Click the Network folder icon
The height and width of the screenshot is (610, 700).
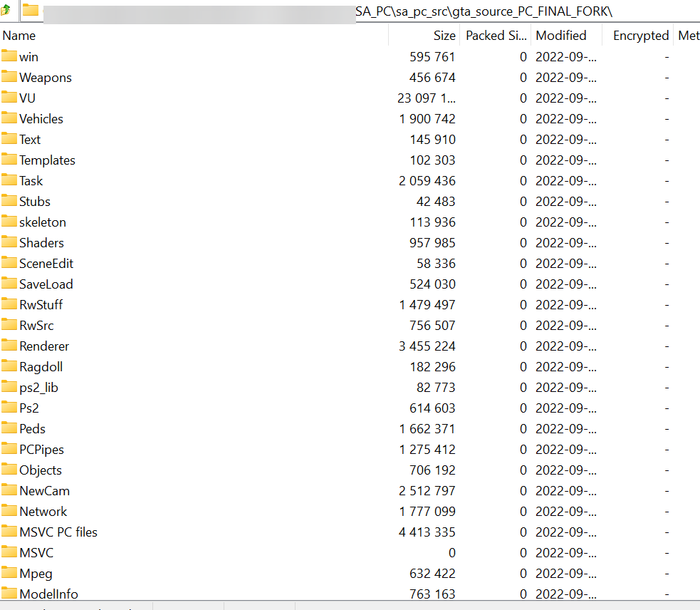click(9, 510)
